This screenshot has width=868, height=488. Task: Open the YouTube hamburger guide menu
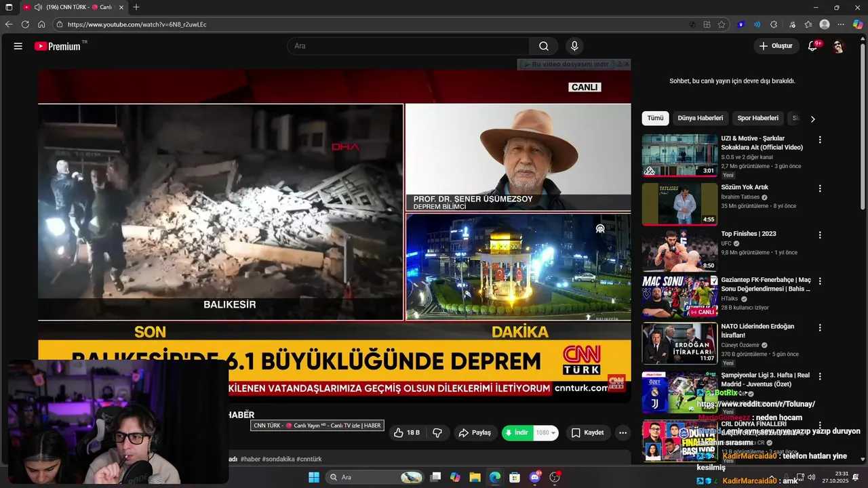(18, 46)
